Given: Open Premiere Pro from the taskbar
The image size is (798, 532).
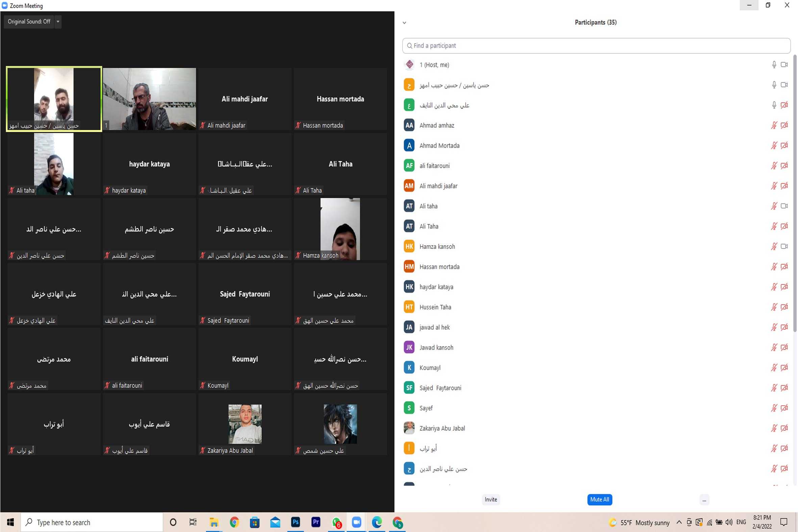Looking at the screenshot, I should pos(316,522).
